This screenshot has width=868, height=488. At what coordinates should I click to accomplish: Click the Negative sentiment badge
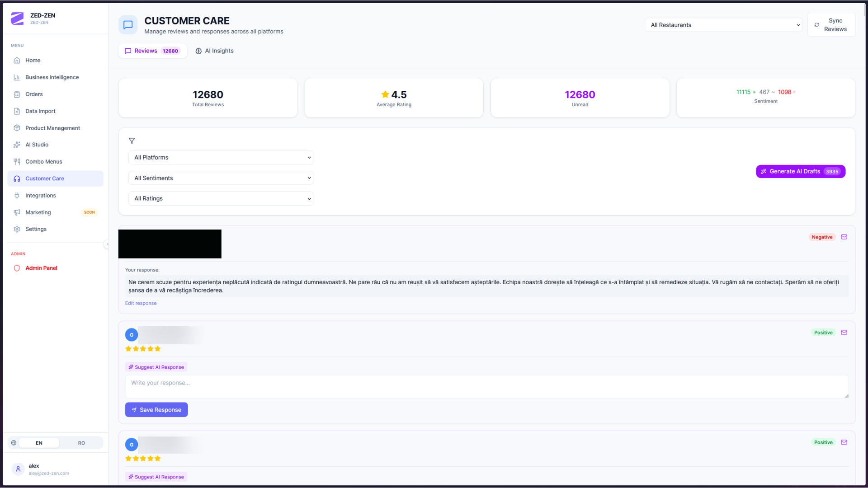821,237
